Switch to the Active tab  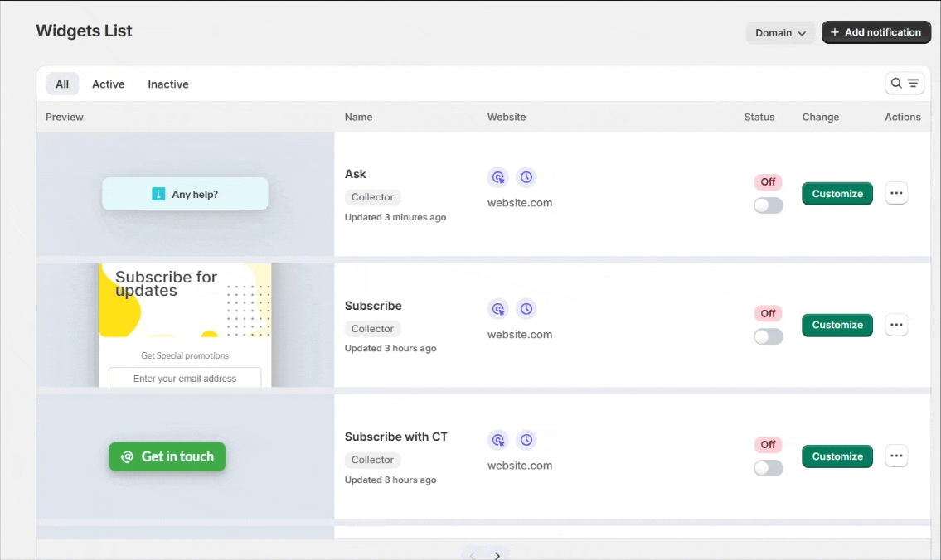point(108,84)
